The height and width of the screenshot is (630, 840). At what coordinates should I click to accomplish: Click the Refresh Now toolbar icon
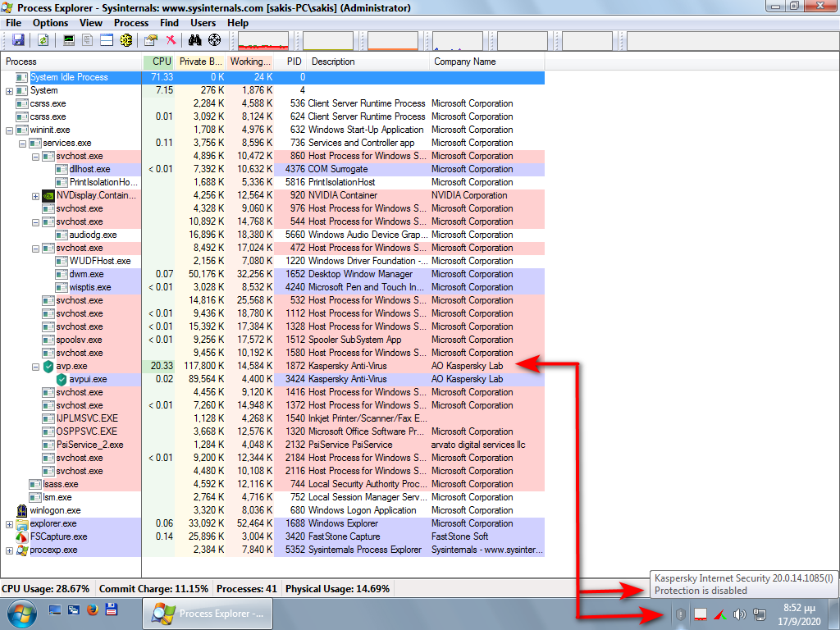[43, 40]
